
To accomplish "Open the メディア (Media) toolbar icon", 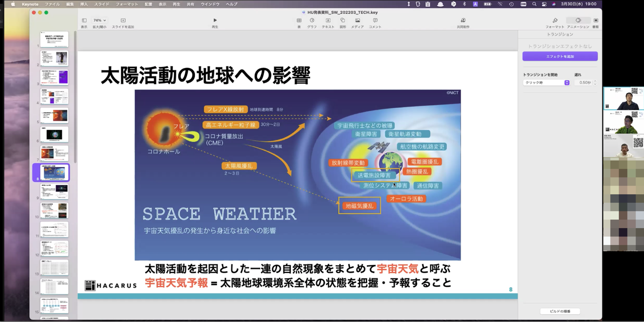I will 357,21.
